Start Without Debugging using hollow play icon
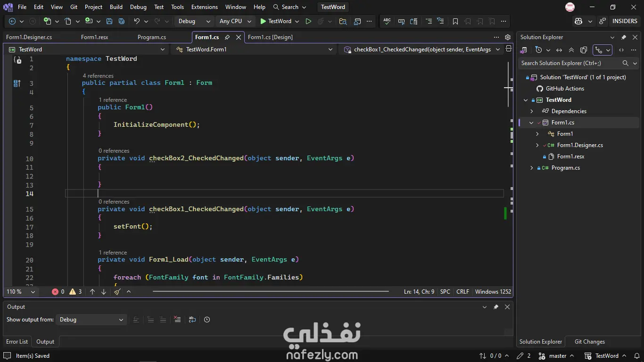This screenshot has height=362, width=644. pyautogui.click(x=308, y=21)
